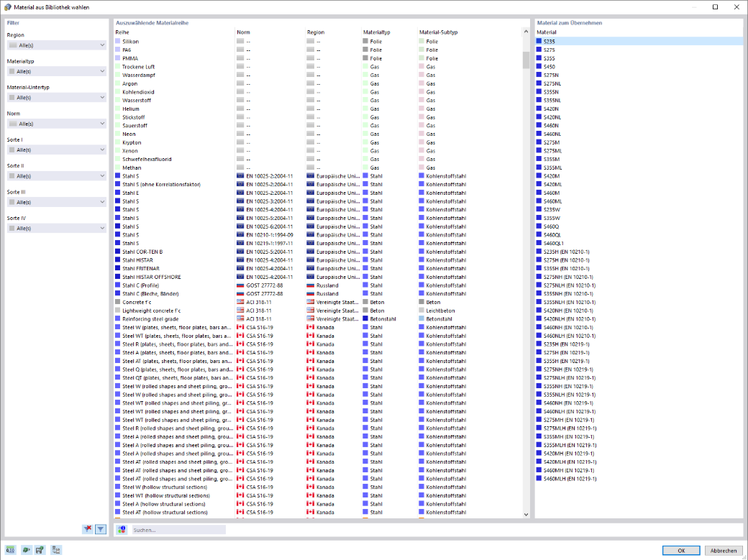Cancel with the Abbrechen button
Image resolution: width=748 pixels, height=560 pixels.
724,551
